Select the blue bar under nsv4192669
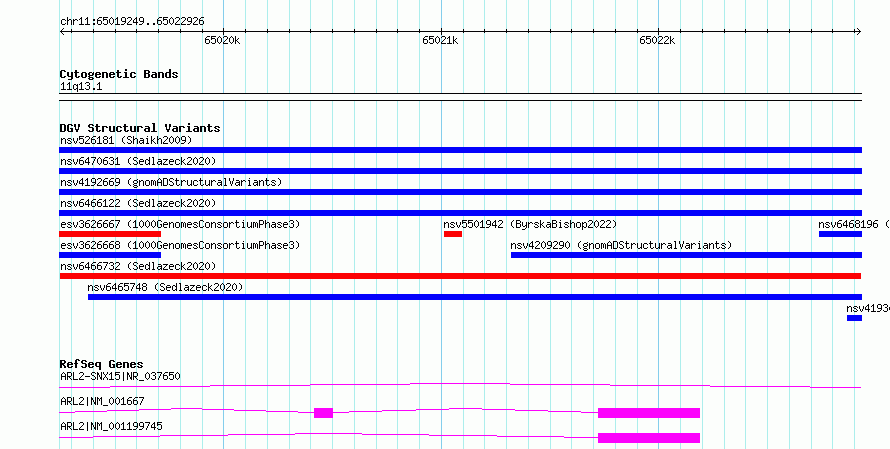890x449 pixels. point(460,192)
